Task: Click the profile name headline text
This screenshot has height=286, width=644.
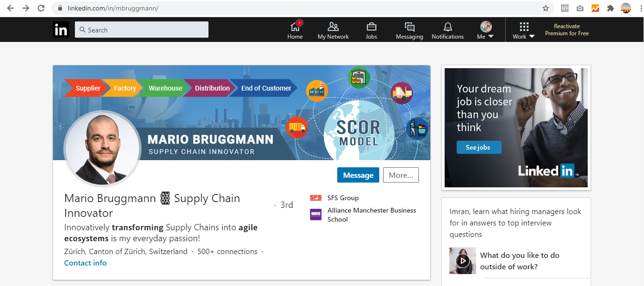Action: (x=152, y=205)
